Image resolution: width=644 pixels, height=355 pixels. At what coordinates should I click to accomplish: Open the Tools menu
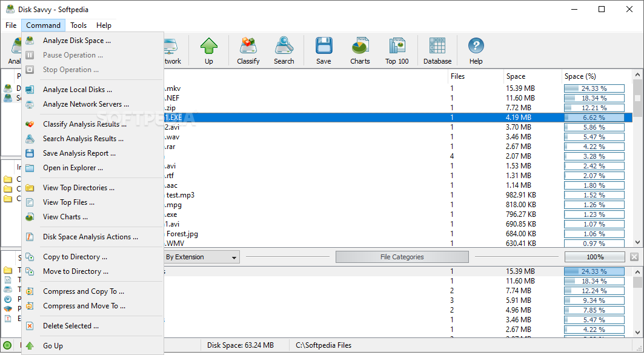point(78,25)
